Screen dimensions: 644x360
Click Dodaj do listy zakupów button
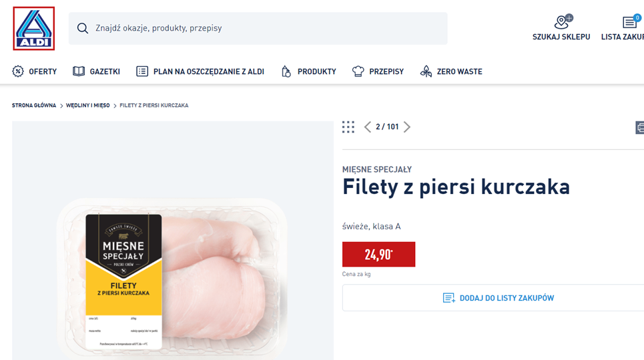click(x=498, y=298)
